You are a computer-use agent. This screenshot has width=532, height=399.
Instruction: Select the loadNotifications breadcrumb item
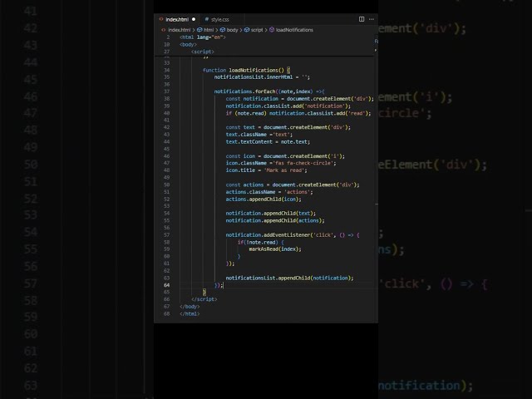pos(292,30)
